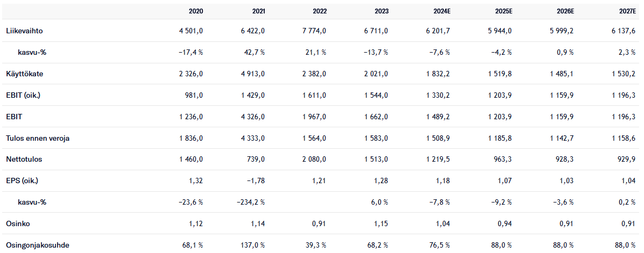This screenshot has width=644, height=253.
Task: Select the 2021 Nettotulos value 739,0
Action: click(x=255, y=160)
